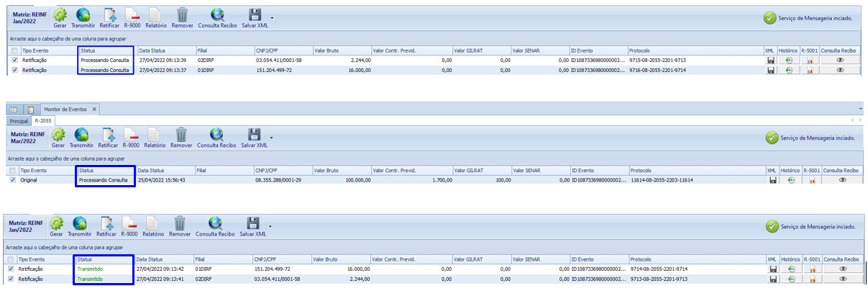Screen dimensions: 868x291
Task: Click Retificar in the Mar/2022 toolbar
Action: 109,138
